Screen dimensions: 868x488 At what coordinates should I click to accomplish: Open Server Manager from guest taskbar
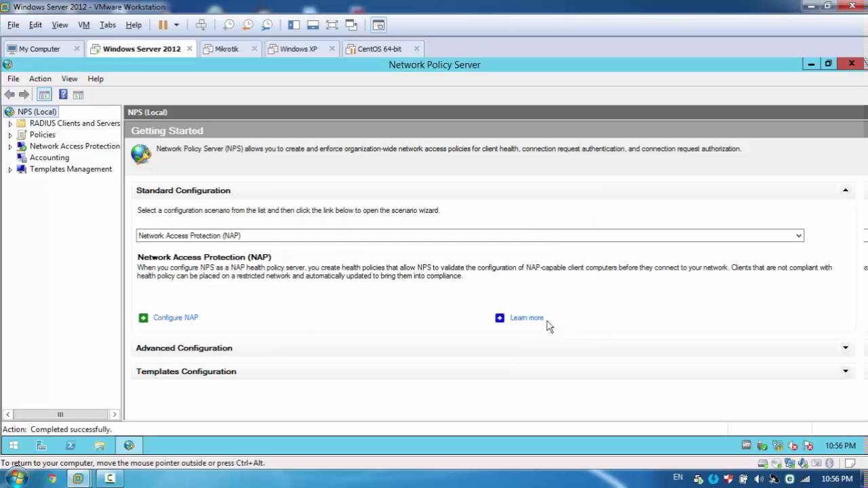coord(41,445)
